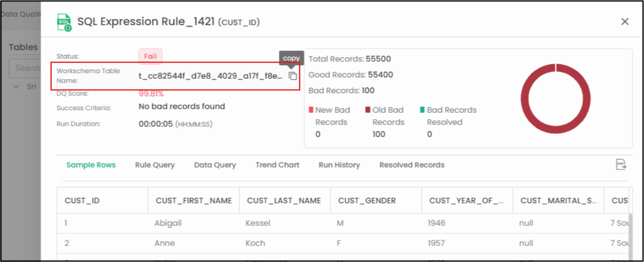Click the null marital status in Abigail's row
This screenshot has height=262, width=644.
(x=526, y=223)
